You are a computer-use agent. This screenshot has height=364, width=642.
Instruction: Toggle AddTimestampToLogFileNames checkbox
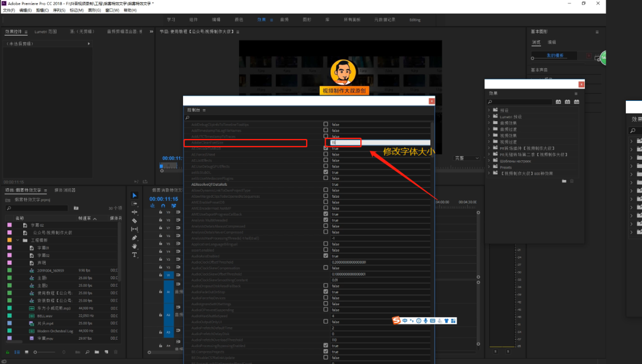(x=326, y=130)
